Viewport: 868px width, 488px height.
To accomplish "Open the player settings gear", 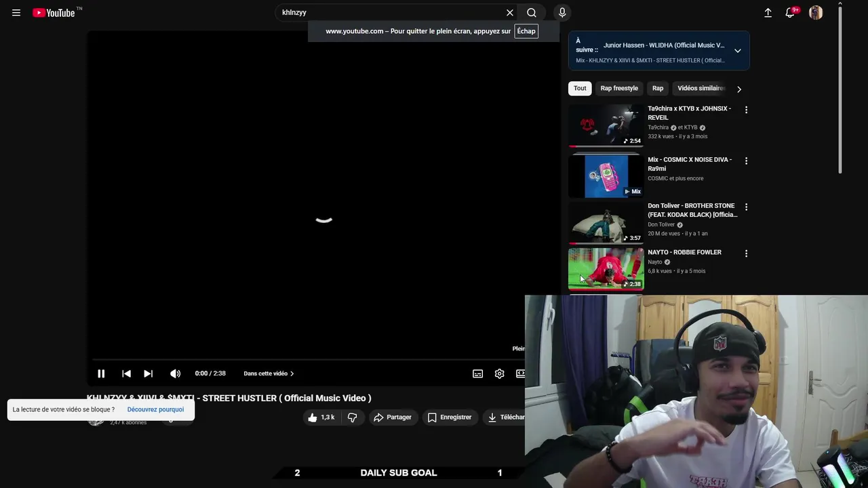I will (499, 373).
